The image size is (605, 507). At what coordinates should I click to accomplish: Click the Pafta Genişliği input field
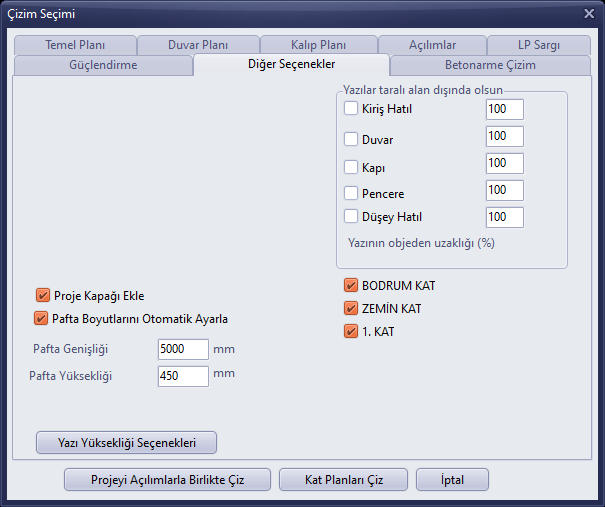[x=183, y=350]
